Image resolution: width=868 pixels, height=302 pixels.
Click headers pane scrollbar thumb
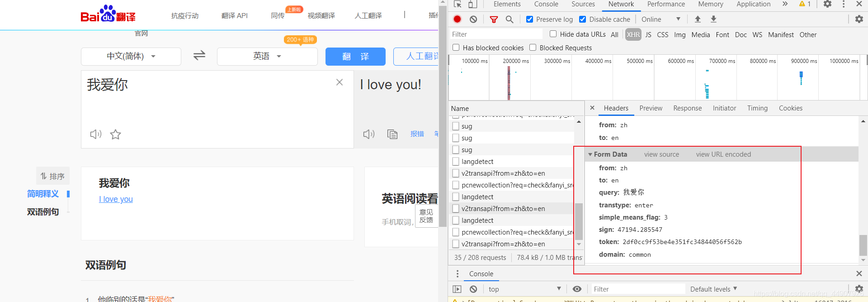[863, 245]
